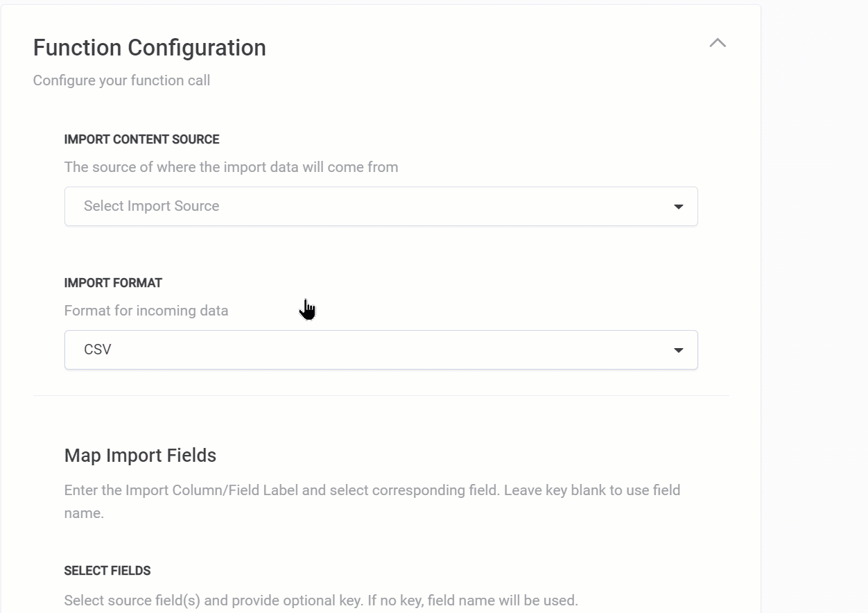Click the IMPORT CONTENT SOURCE label
Image resolution: width=868 pixels, height=613 pixels.
(141, 139)
